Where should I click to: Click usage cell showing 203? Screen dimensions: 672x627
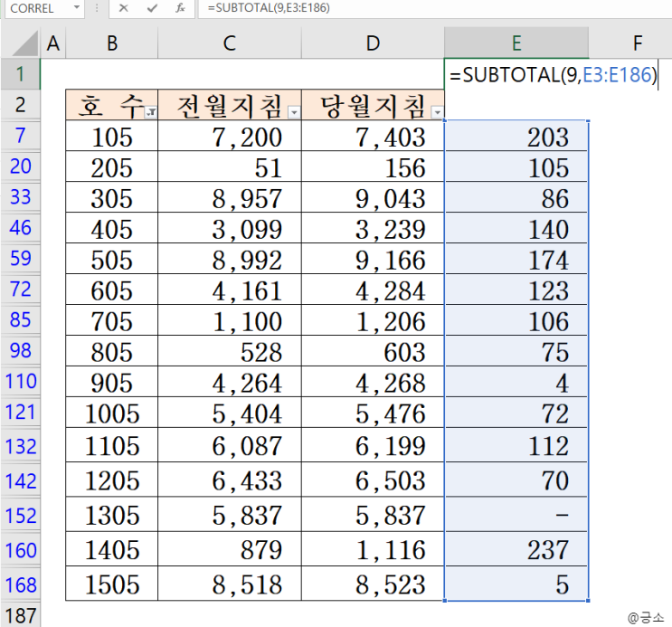516,136
